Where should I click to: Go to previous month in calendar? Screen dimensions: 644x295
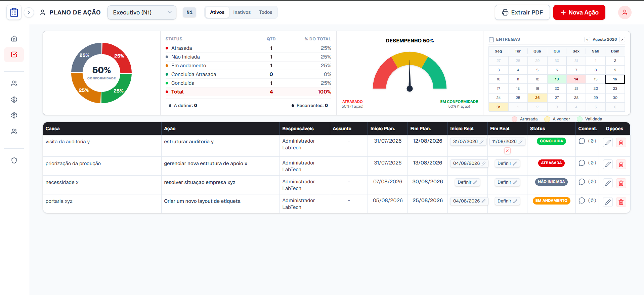coord(587,39)
